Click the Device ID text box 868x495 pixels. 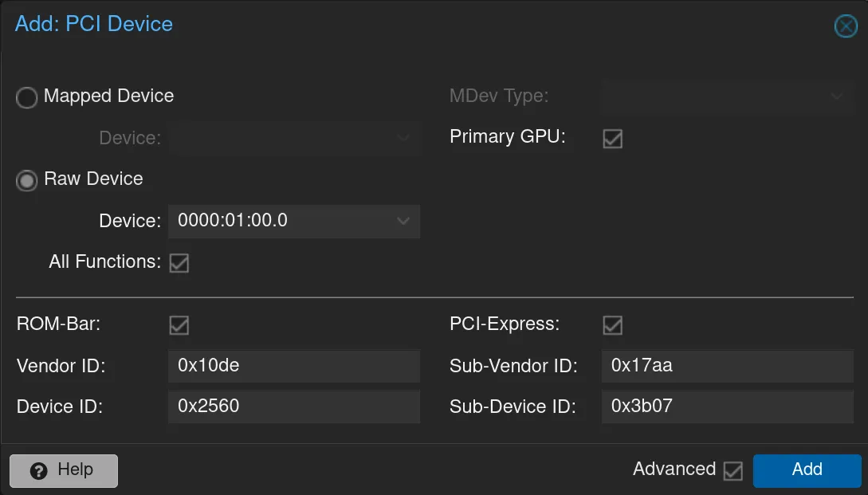[294, 407]
